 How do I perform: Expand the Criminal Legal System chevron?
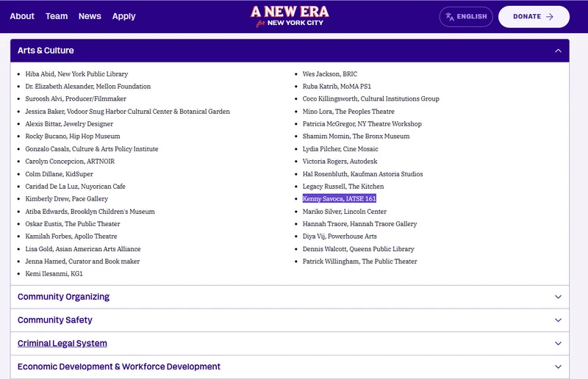click(558, 344)
